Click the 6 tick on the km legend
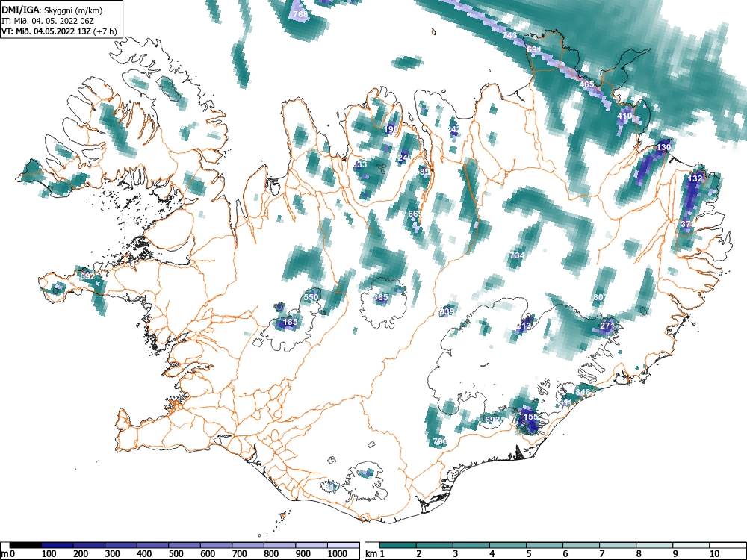 pos(565,554)
